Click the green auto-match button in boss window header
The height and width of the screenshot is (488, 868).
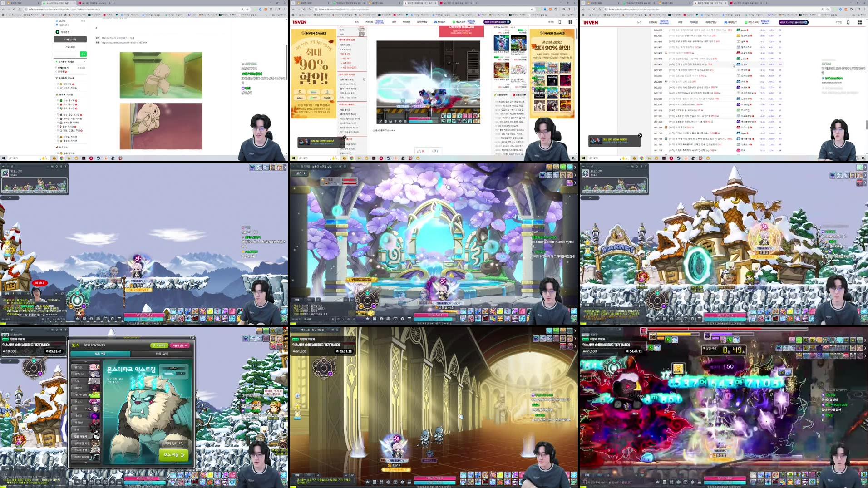pos(159,345)
